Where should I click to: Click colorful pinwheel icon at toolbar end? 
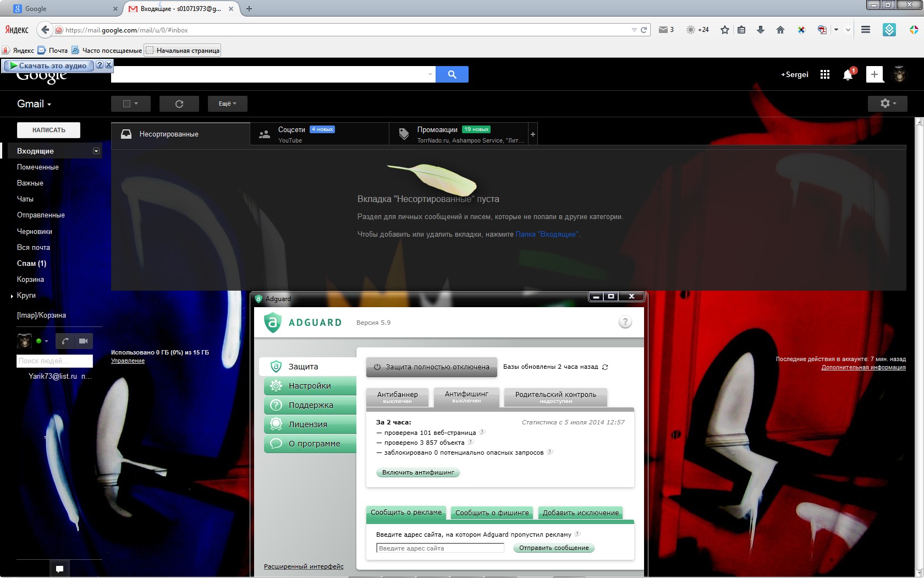tap(914, 30)
